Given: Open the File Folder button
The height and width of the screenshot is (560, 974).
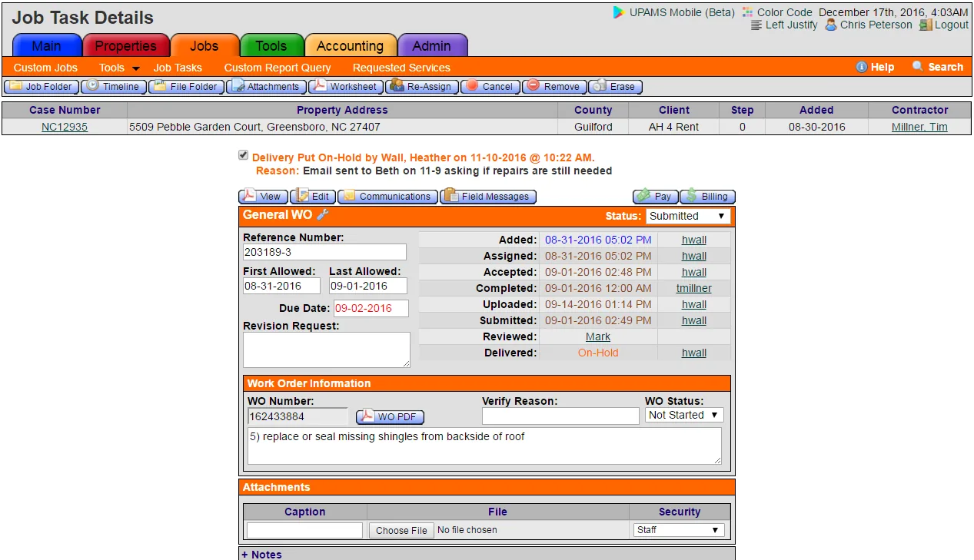Looking at the screenshot, I should [x=186, y=87].
